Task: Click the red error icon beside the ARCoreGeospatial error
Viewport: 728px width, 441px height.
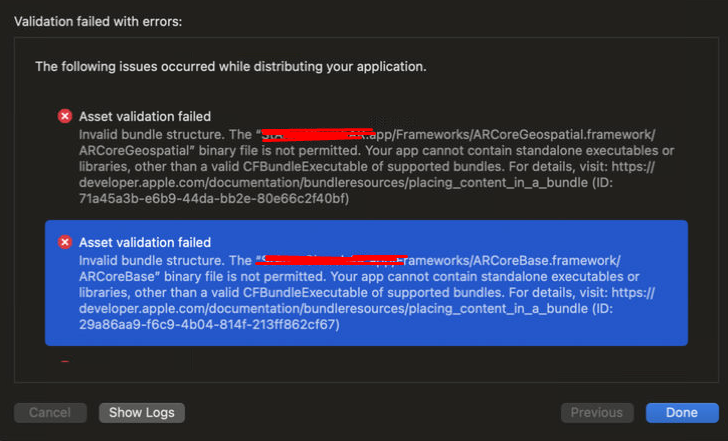Action: point(66,117)
